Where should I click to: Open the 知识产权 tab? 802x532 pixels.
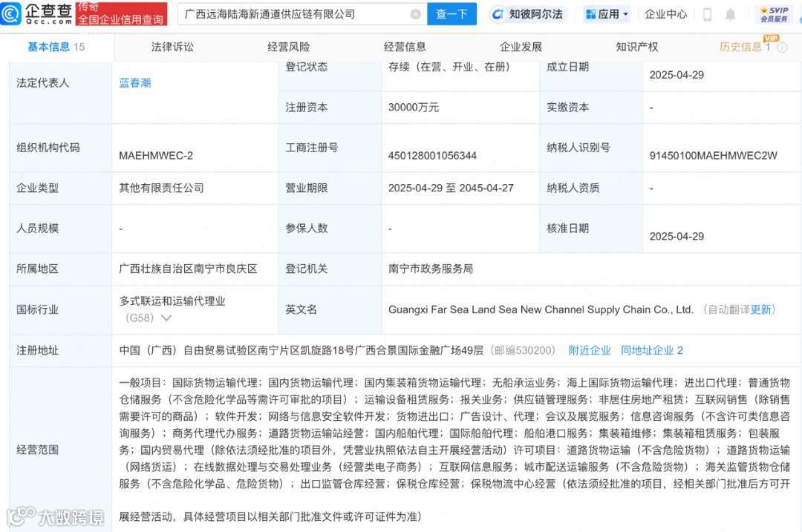coord(637,47)
